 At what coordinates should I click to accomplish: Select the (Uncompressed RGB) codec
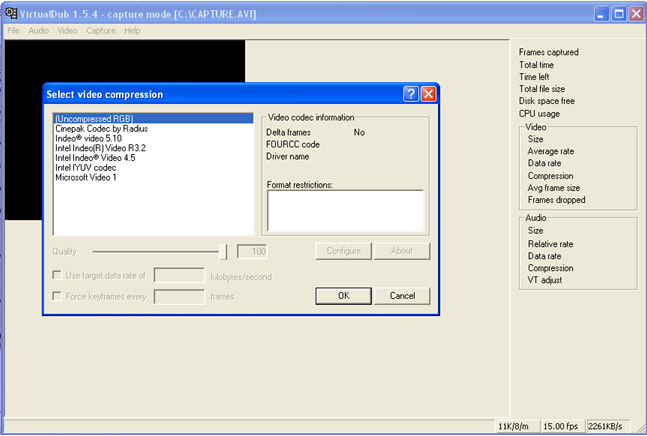point(153,119)
